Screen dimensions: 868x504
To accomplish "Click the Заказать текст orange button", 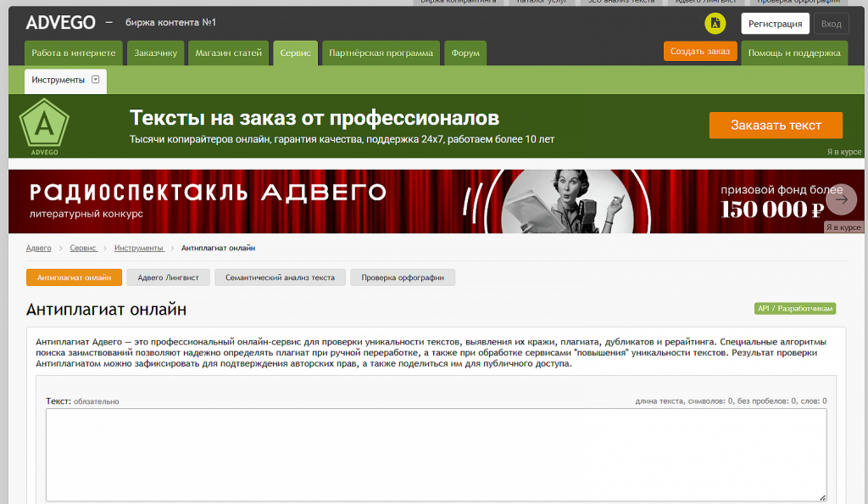I will [x=776, y=126].
